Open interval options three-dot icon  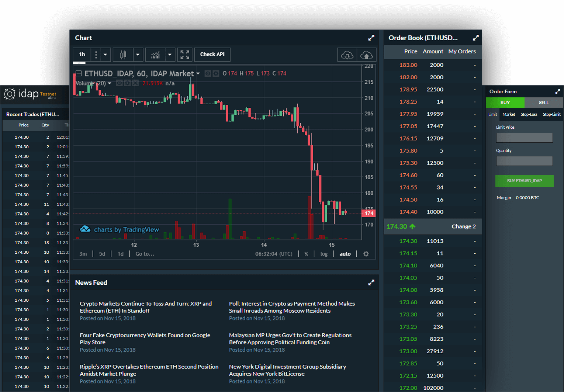[96, 55]
